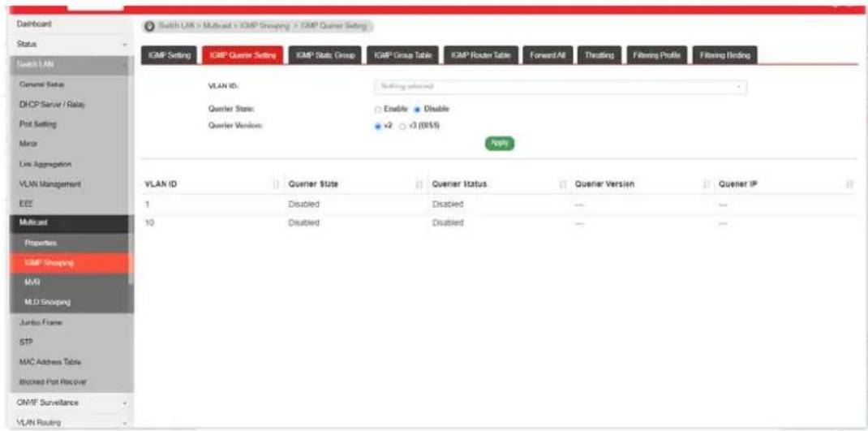Sort table by Querier IP icon

pyautogui.click(x=849, y=184)
